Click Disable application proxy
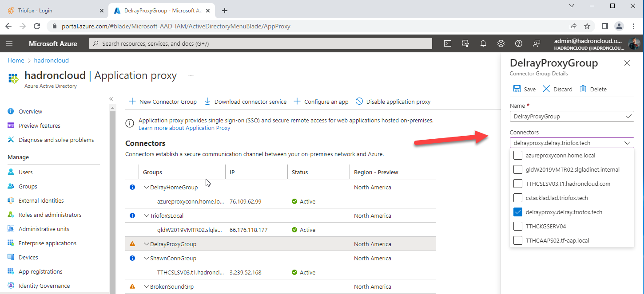 tap(393, 102)
